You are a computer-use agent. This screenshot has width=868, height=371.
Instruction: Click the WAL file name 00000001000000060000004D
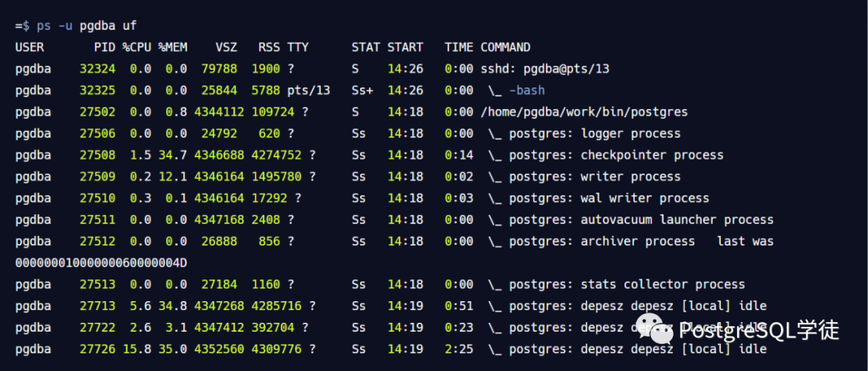(x=100, y=263)
